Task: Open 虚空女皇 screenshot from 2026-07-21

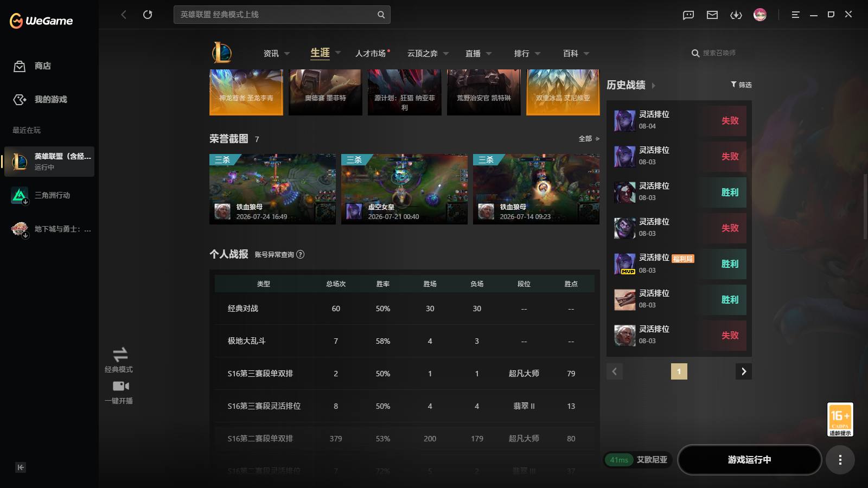Action: click(x=404, y=189)
